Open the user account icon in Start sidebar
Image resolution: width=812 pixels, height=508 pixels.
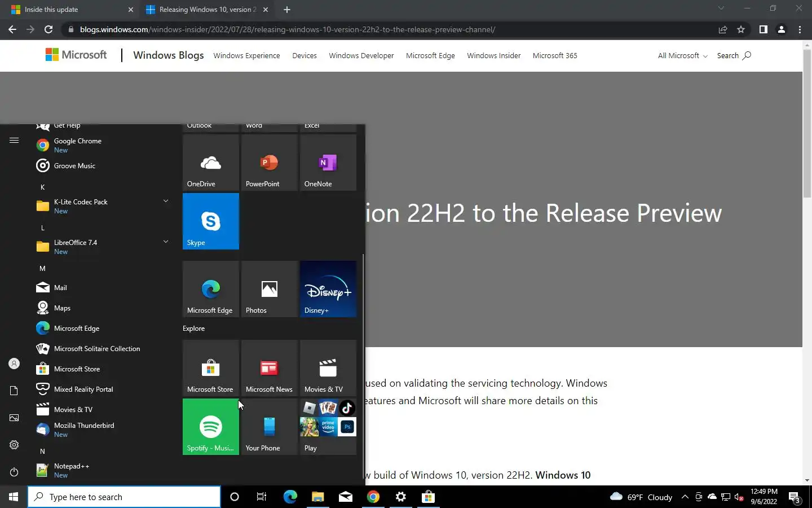pos(14,364)
